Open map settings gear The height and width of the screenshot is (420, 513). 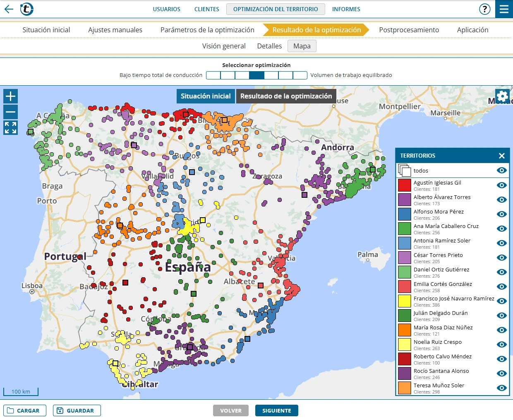tap(502, 96)
